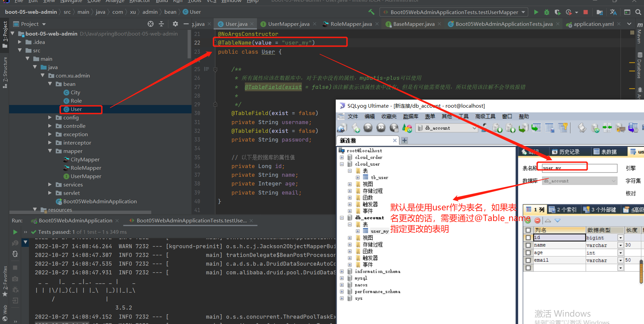Screen dimensions: 644x324
Task: Expand the config folder in project tree
Action: (x=50, y=117)
